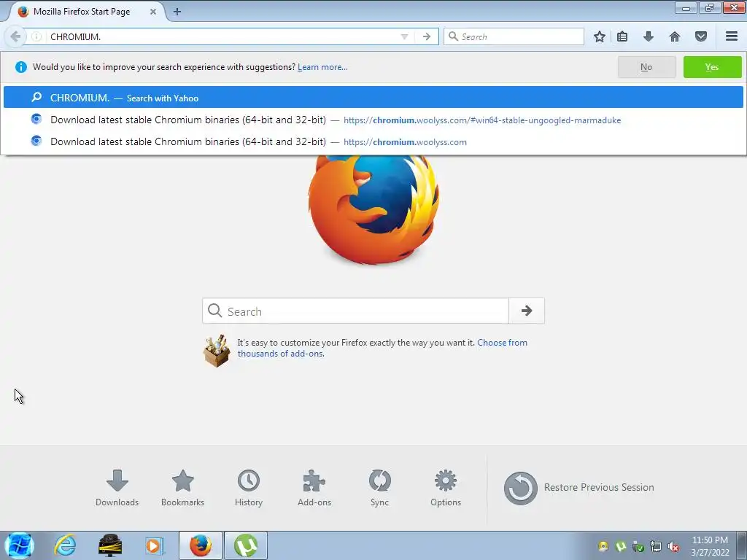Viewport: 747px width, 560px height.
Task: Open the hamburger menu
Action: tap(732, 36)
